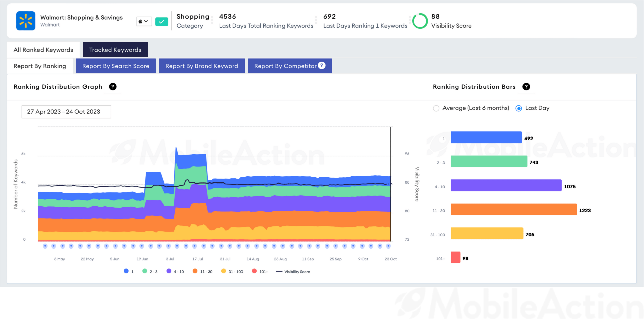Click the purple rank 4 - 10 bar (1075)
The height and width of the screenshot is (320, 644).
click(506, 185)
